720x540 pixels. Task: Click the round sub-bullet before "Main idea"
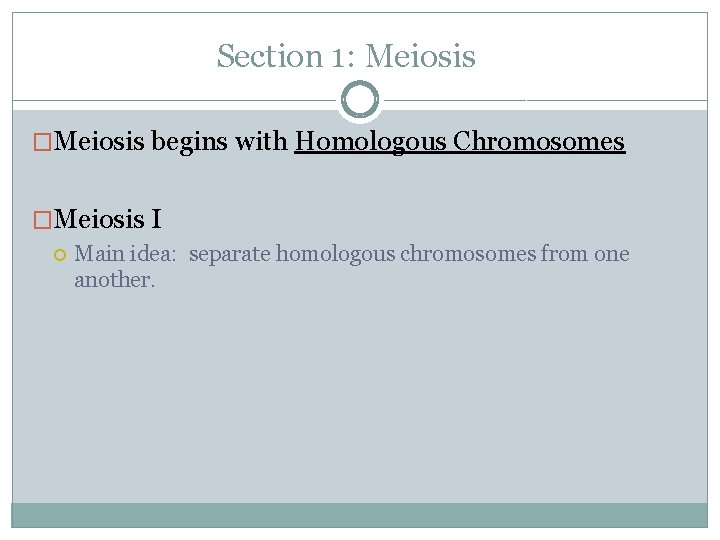pyautogui.click(x=60, y=255)
